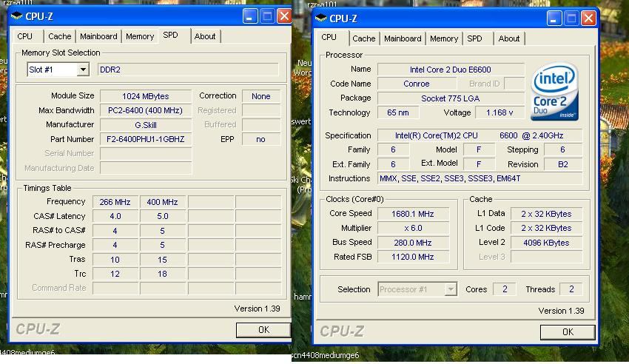Click the CPU-Z icon in the right window's title bar
This screenshot has width=629, height=364.
pyautogui.click(x=321, y=18)
